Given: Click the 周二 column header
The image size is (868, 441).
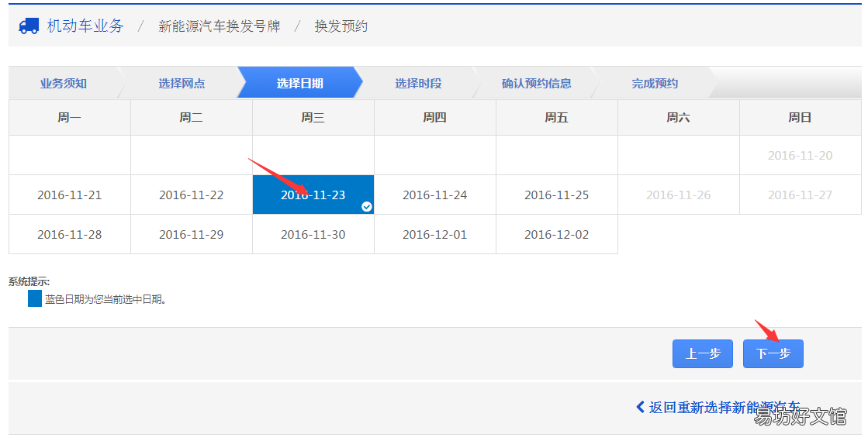Looking at the screenshot, I should 192,117.
